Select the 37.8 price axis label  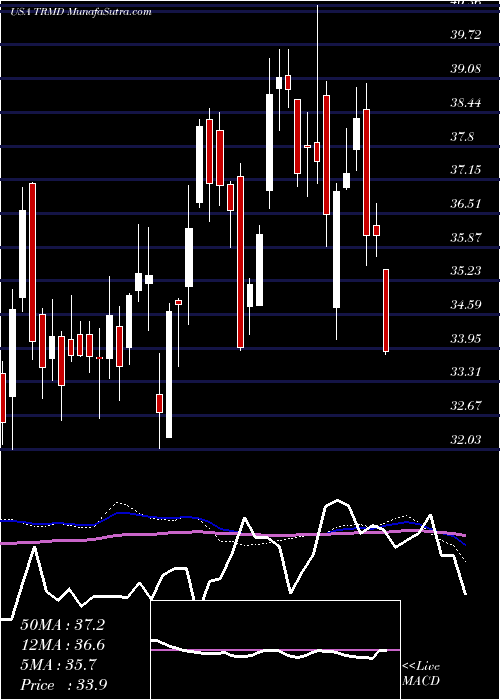(462, 137)
